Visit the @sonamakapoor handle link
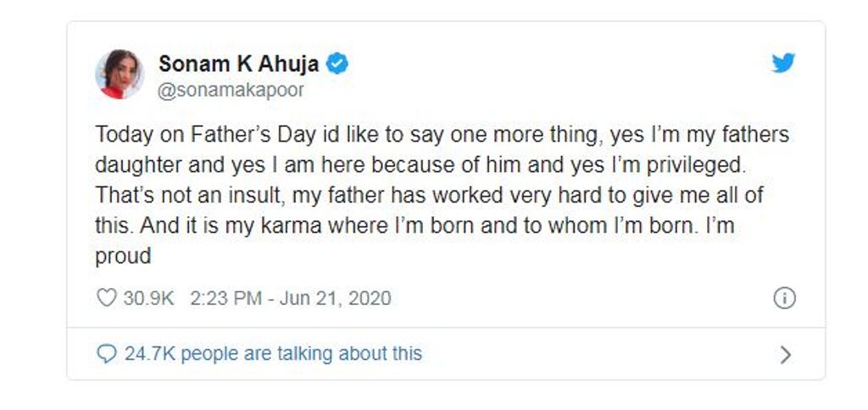Screen dimensions: 868x410 click(231, 90)
